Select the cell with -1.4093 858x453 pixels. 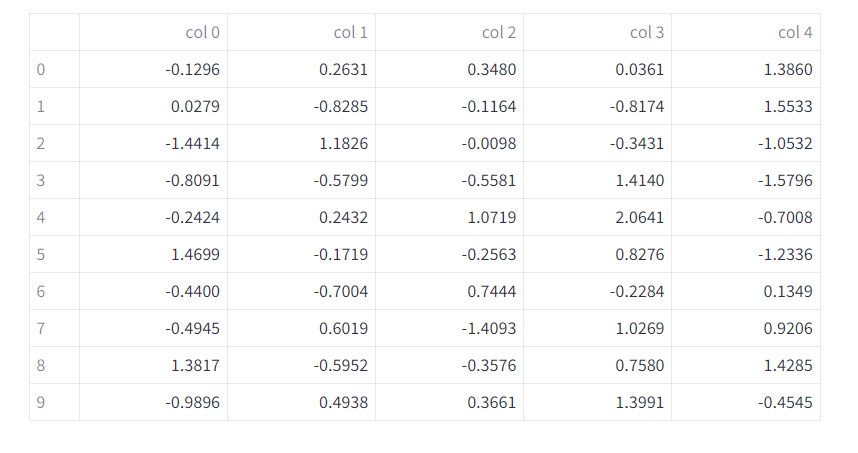pos(450,328)
